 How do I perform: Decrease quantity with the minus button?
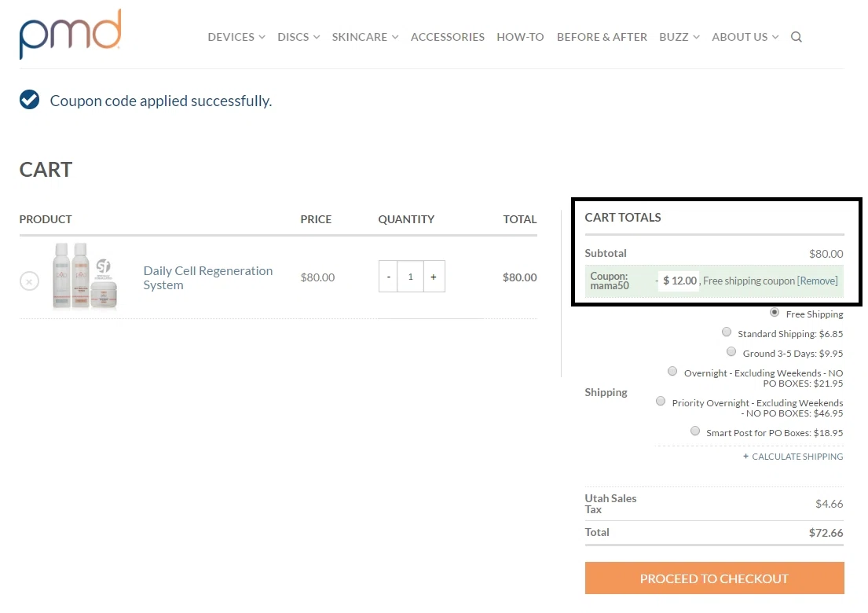click(389, 277)
